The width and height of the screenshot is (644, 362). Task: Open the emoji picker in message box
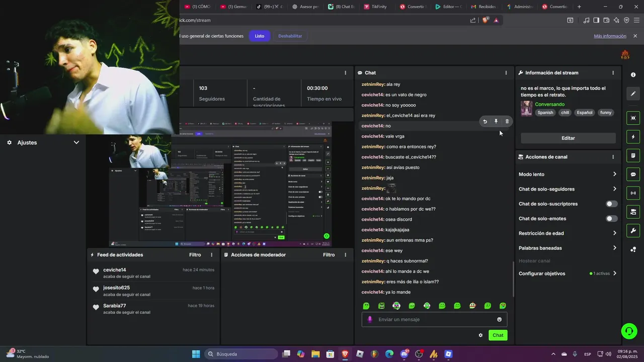[x=499, y=319]
